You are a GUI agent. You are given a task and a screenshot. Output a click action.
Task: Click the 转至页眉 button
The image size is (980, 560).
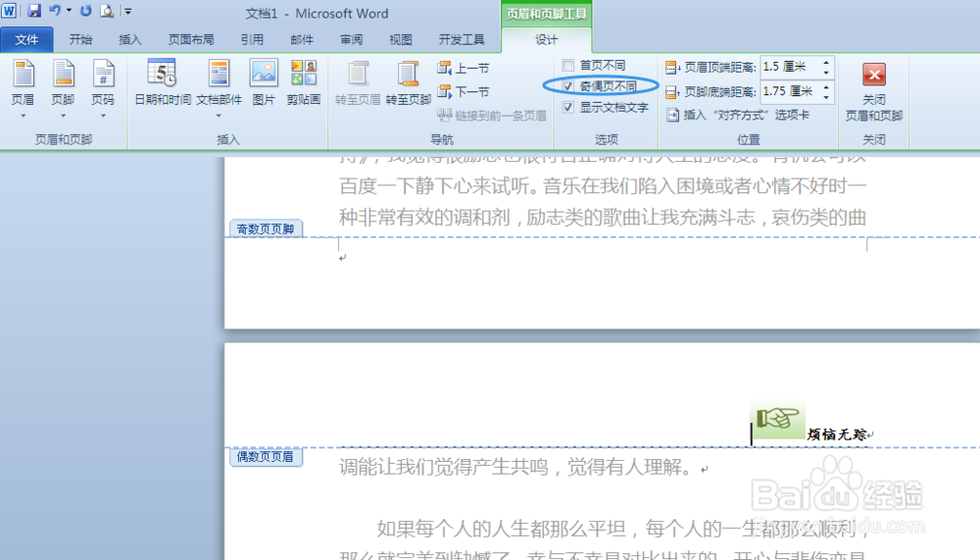click(358, 82)
